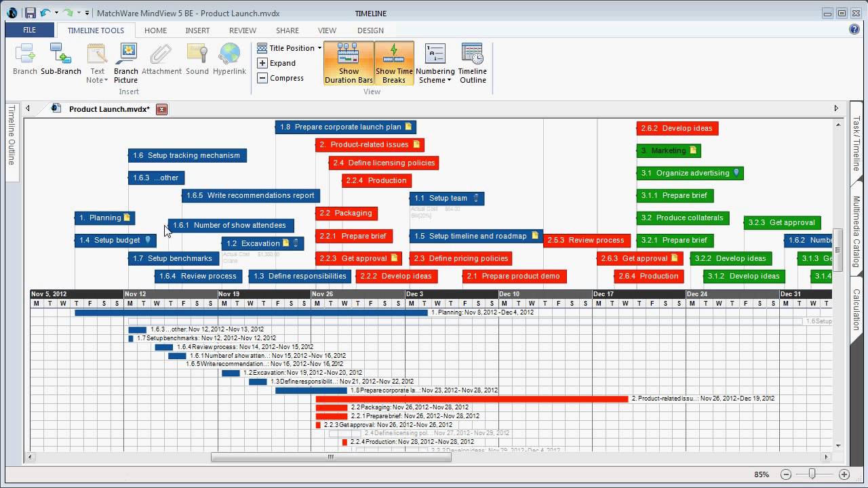Click the note icon on 2.6.3 Get approval
The height and width of the screenshot is (488, 868).
tap(675, 258)
